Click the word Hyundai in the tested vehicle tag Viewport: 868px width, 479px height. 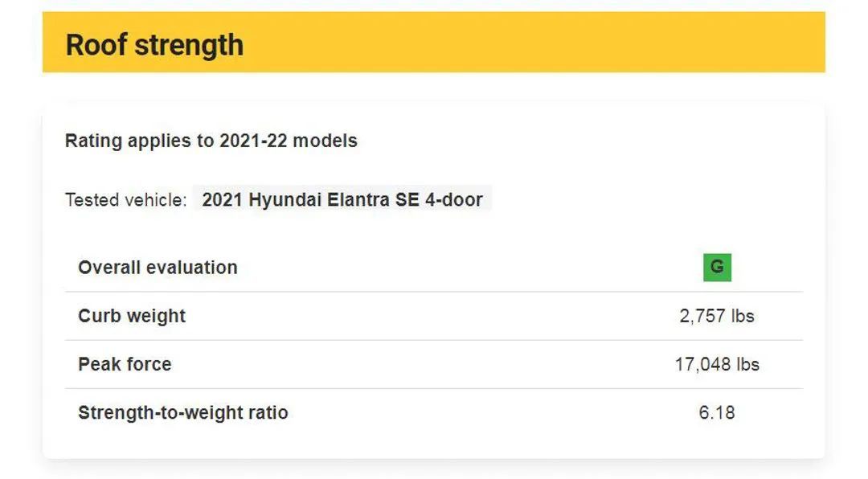click(x=285, y=199)
